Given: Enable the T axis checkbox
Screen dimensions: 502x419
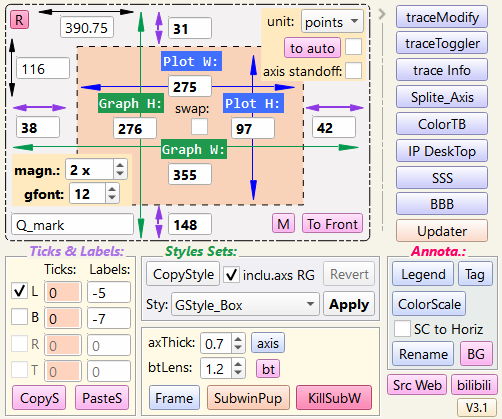Looking at the screenshot, I should [x=19, y=369].
